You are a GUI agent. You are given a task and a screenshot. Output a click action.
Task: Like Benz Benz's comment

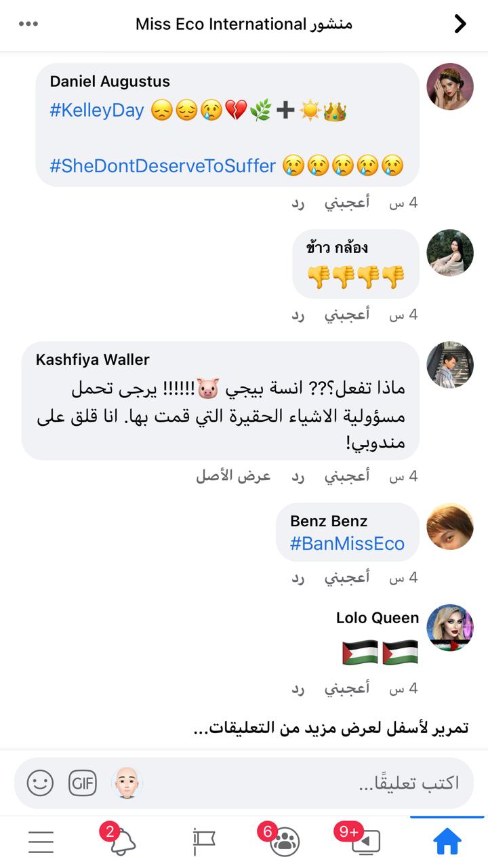click(346, 577)
